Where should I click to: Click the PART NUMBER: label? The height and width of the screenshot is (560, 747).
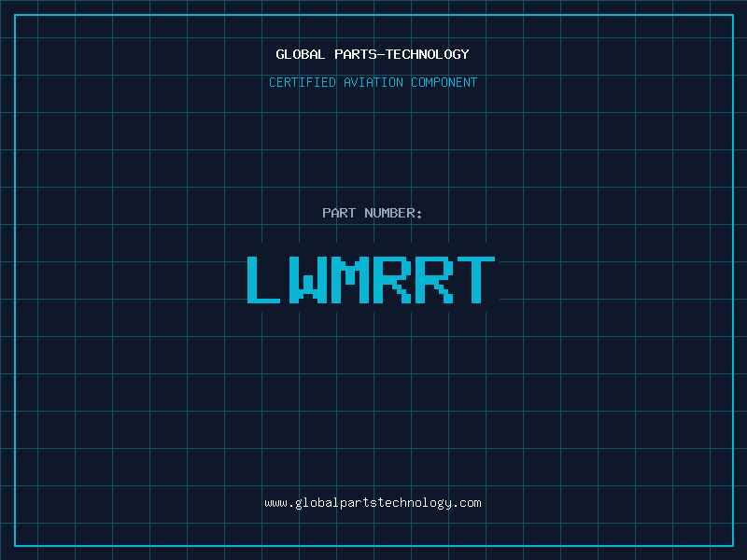point(373,213)
